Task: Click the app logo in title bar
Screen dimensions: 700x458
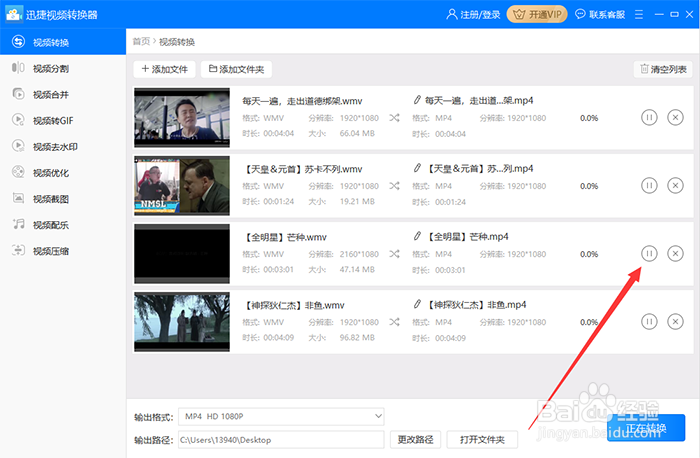Action: 14,14
